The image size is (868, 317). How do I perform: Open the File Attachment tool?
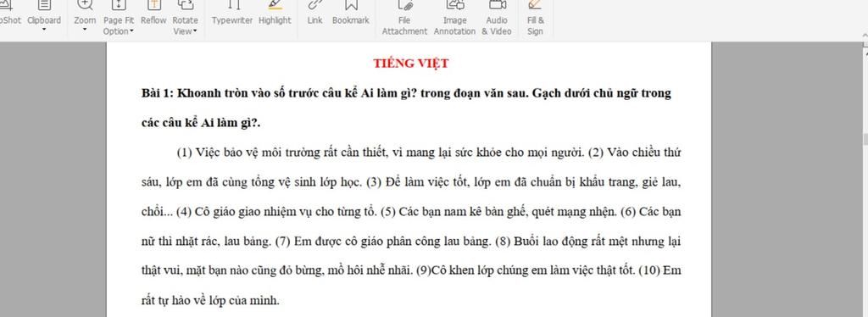404,19
